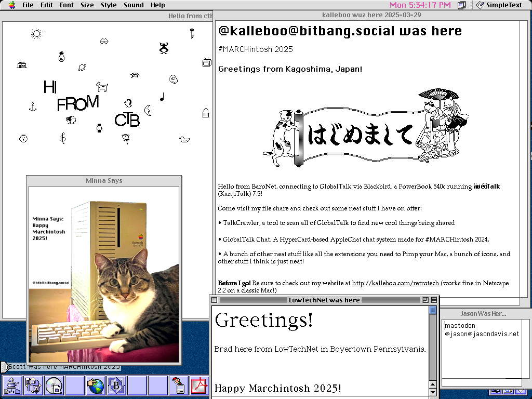Collapse the LowTechNet was here window
Screen dimensions: 532x399
434,300
